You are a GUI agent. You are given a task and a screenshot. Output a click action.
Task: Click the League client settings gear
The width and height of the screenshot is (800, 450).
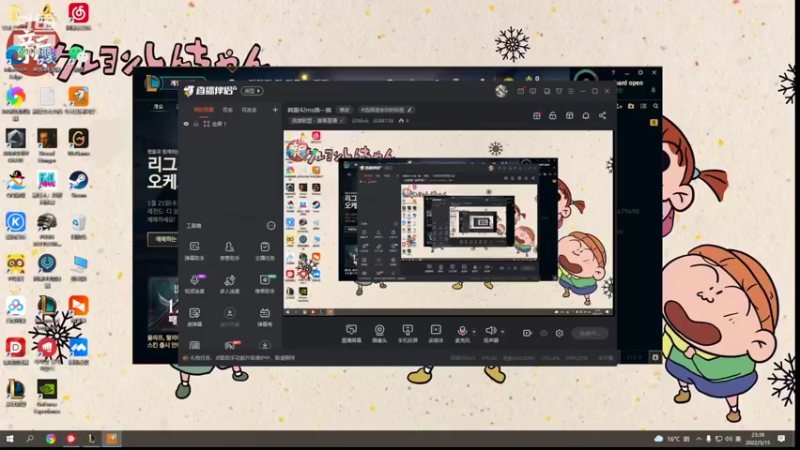[640, 73]
